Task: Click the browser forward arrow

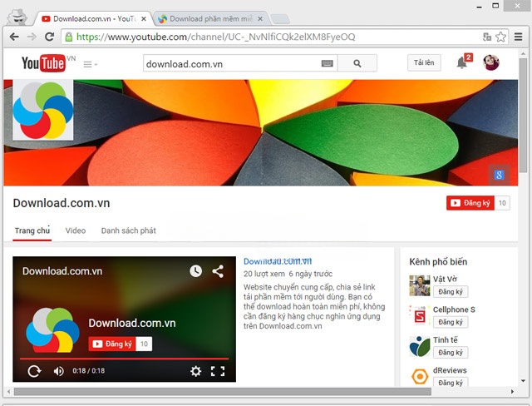Action: click(32, 37)
